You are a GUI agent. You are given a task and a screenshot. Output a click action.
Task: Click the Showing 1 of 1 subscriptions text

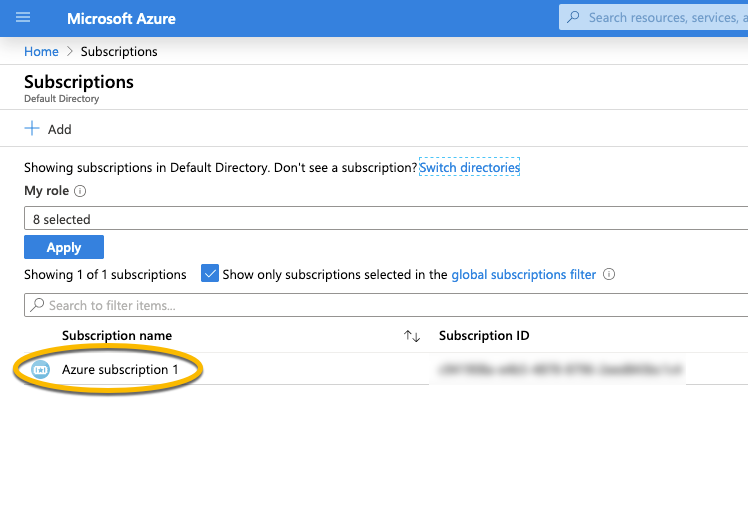[105, 275]
